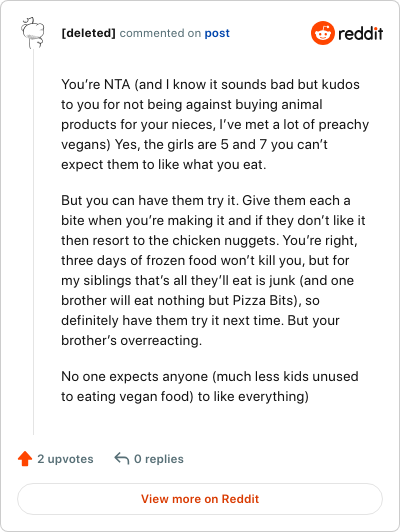Click the reddit wordmark text
This screenshot has height=532, width=400.
[361, 33]
